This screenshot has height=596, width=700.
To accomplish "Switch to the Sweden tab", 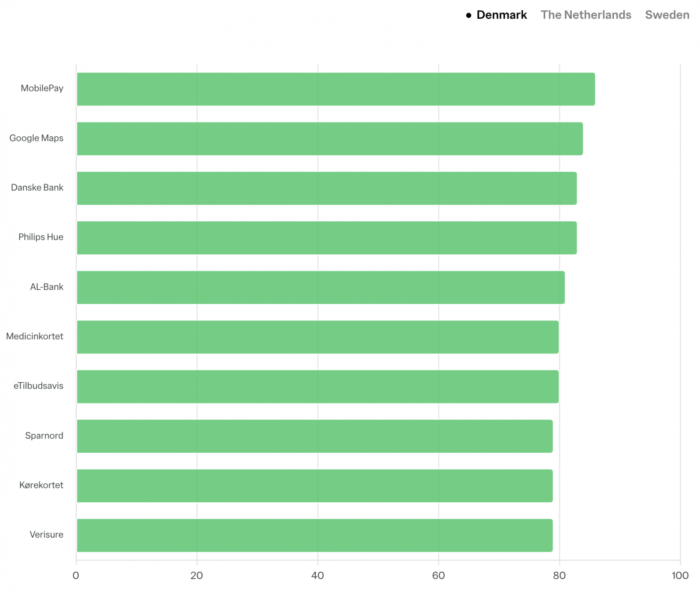I will tap(667, 15).
